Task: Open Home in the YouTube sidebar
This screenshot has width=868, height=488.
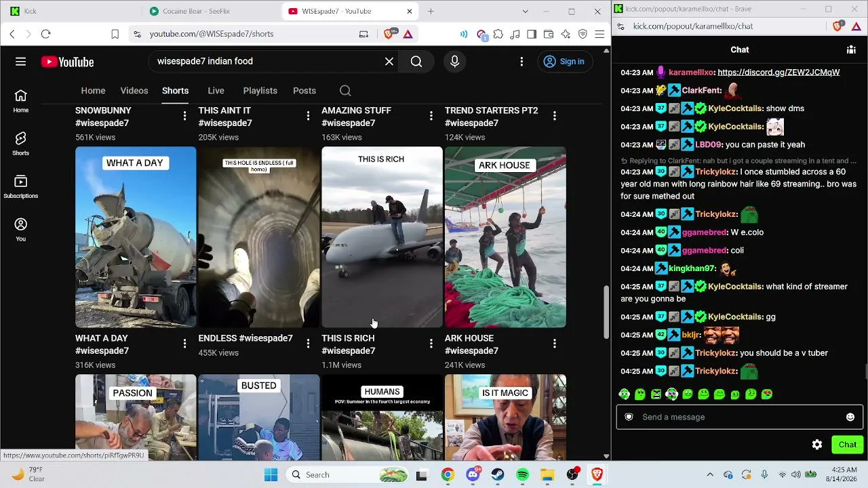Action: (20, 101)
